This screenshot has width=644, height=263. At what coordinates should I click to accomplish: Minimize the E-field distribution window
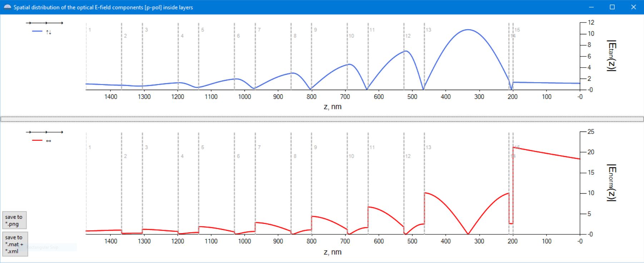591,7
